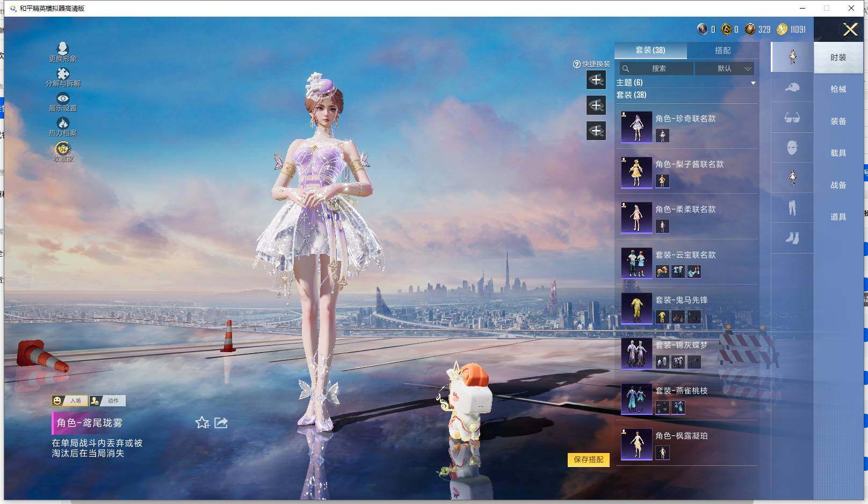The height and width of the screenshot is (504, 868).
Task: Click the gold currency showing 11091
Action: [x=782, y=29]
